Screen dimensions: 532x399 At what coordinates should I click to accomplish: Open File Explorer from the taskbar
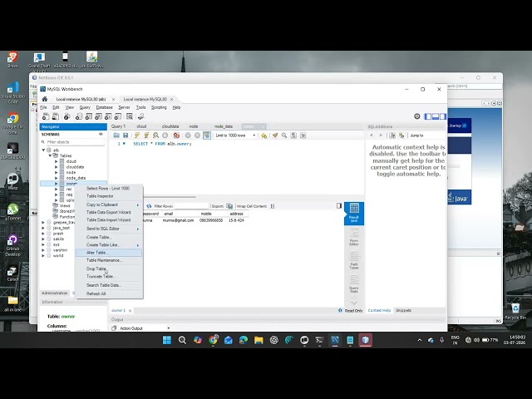click(x=259, y=340)
